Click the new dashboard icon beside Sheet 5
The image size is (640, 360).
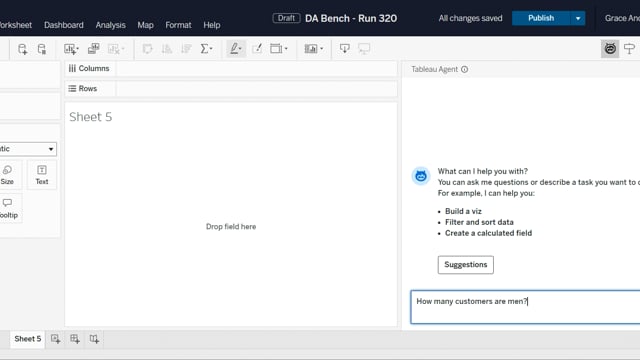click(x=75, y=339)
